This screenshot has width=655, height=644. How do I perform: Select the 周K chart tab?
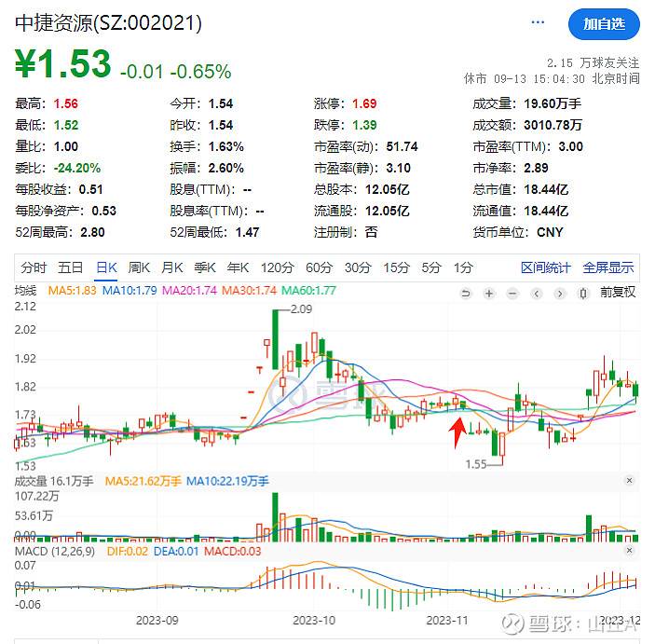coord(139,267)
